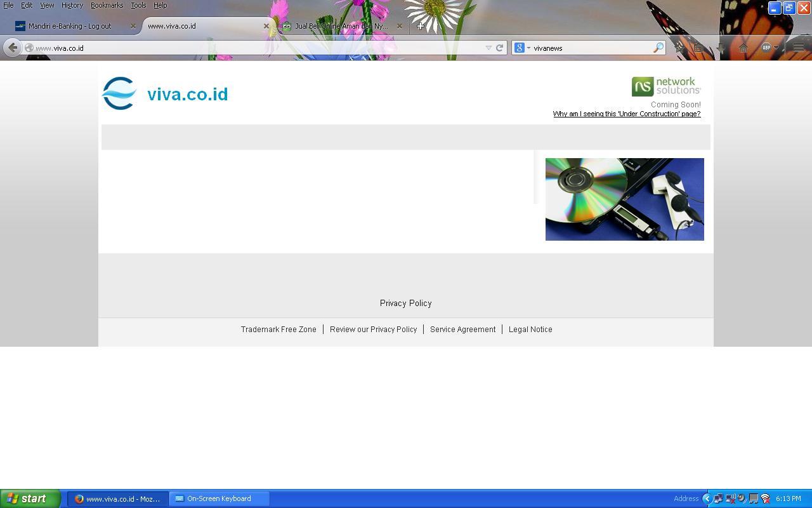812x508 pixels.
Task: Click the viva.co.id wave logo
Action: pyautogui.click(x=119, y=93)
